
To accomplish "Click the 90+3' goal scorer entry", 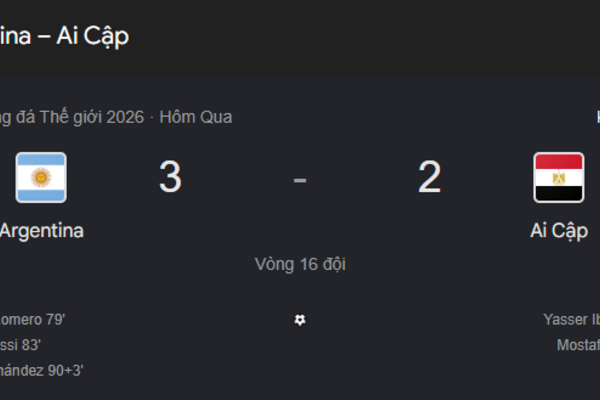I will [42, 371].
